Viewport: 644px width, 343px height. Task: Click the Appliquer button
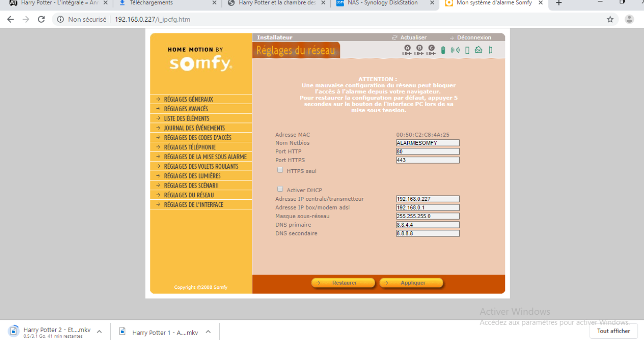pyautogui.click(x=411, y=283)
